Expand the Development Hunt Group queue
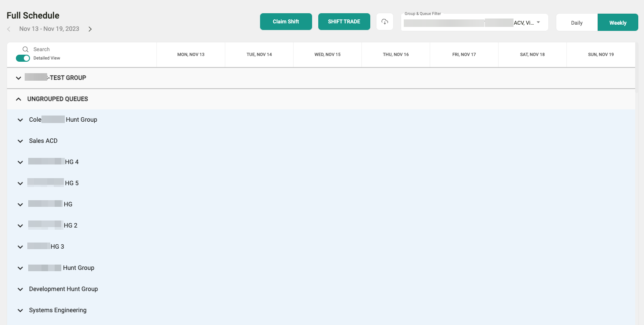Image resolution: width=644 pixels, height=325 pixels. pyautogui.click(x=20, y=289)
